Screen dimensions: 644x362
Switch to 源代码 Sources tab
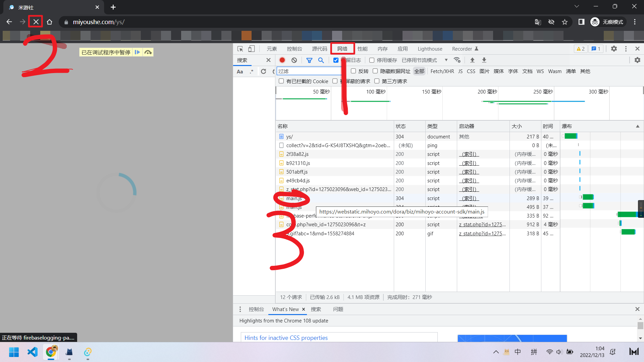coord(320,49)
